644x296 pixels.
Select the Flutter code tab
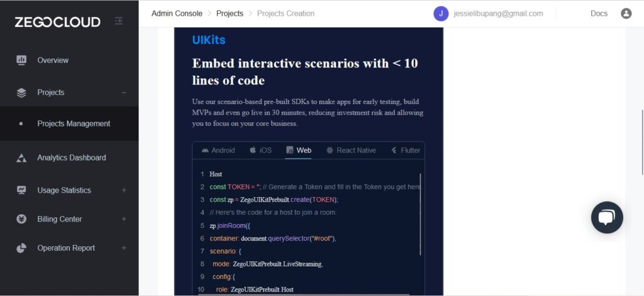(x=406, y=151)
